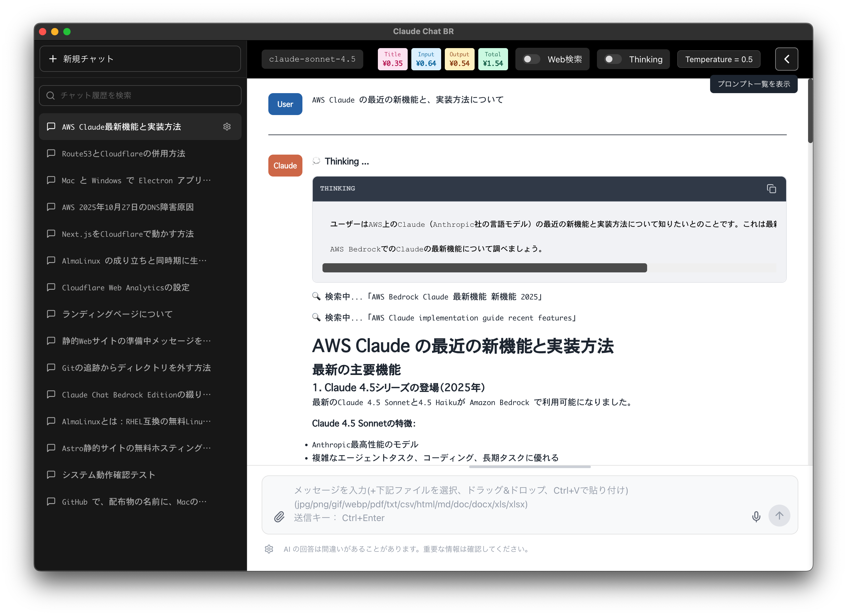Select the Cloudflare Web Analyticsの設定 chat
The width and height of the screenshot is (847, 616).
(125, 287)
